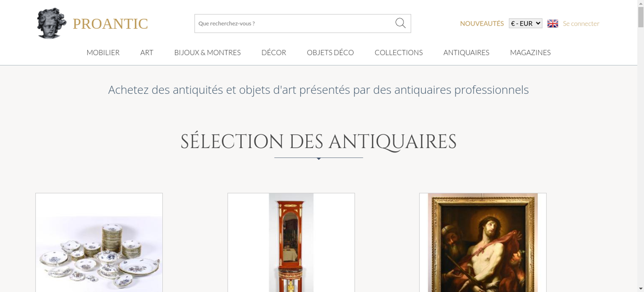Open the ART menu
The image size is (644, 292).
[147, 52]
